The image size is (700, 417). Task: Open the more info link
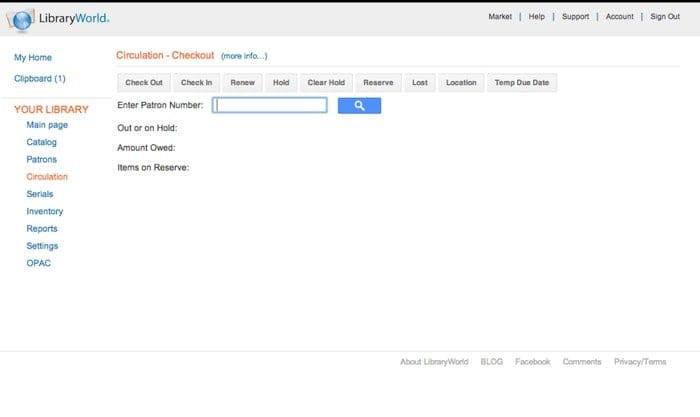pyautogui.click(x=244, y=56)
